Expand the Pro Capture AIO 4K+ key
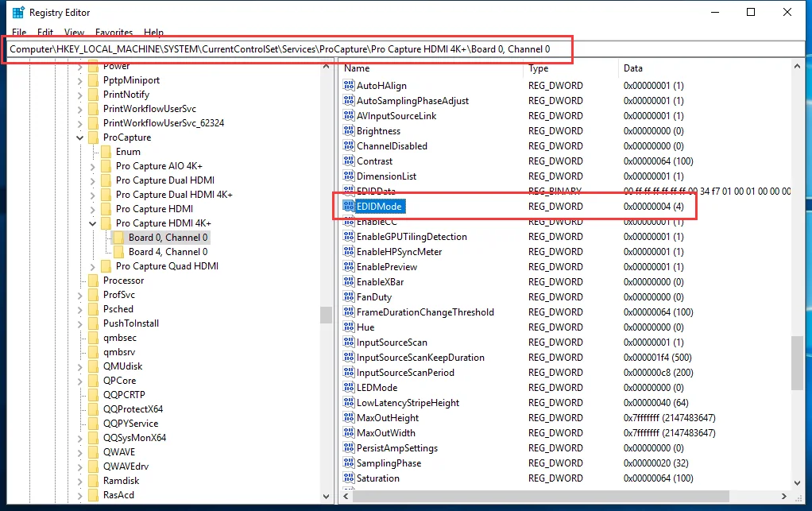The width and height of the screenshot is (812, 511). pos(93,167)
